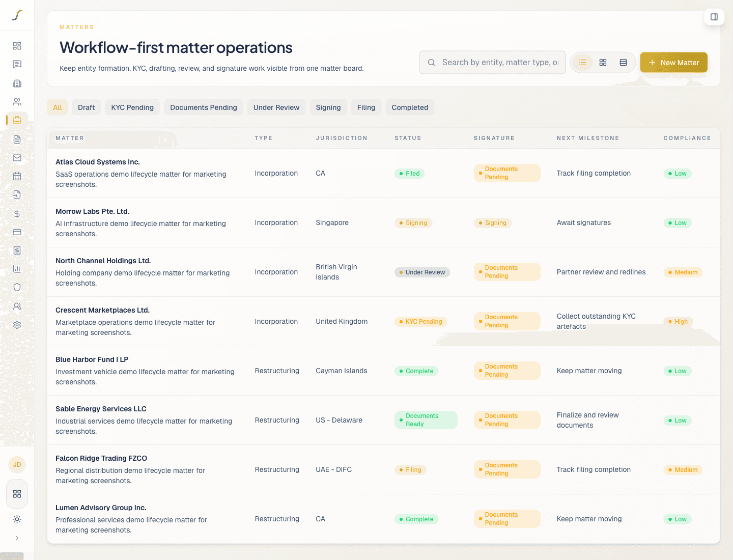This screenshot has width=733, height=560.
Task: Open the file import arrow icon in the sidebar
Action: [17, 194]
